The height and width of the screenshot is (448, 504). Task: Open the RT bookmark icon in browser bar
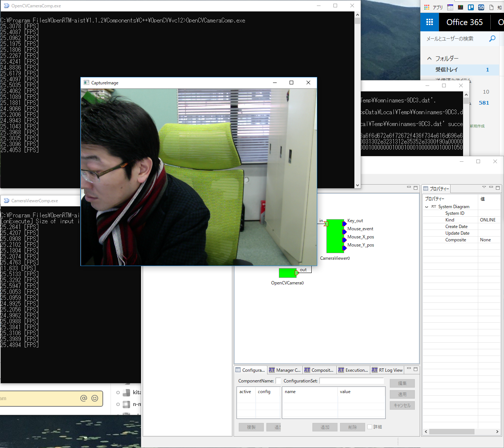(461, 7)
